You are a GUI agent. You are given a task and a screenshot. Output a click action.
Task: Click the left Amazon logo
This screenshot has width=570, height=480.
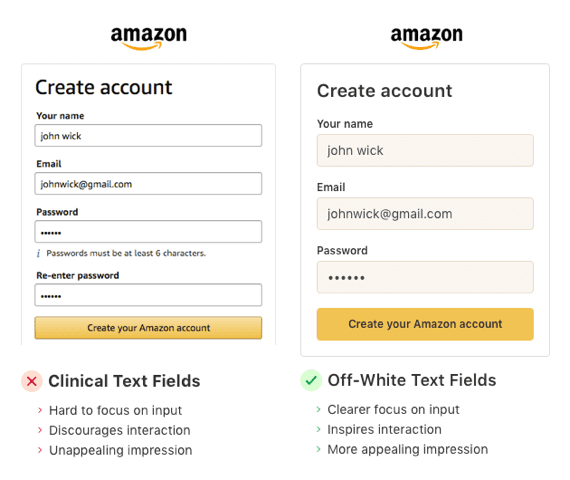click(149, 38)
